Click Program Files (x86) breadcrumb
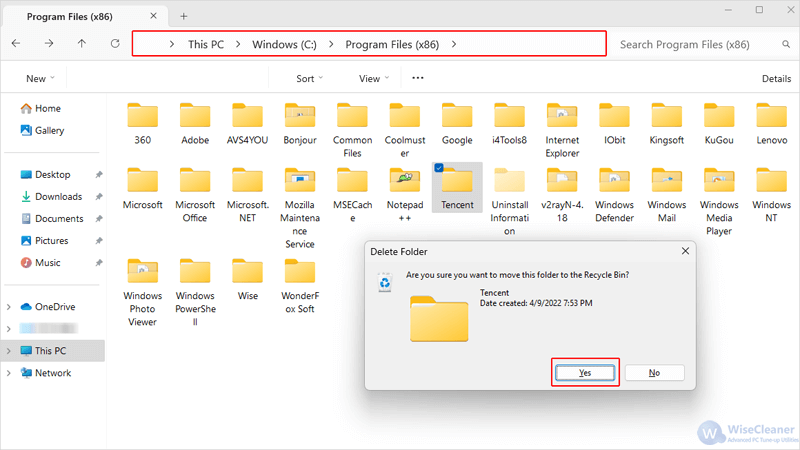The height and width of the screenshot is (450, 800). pyautogui.click(x=392, y=44)
